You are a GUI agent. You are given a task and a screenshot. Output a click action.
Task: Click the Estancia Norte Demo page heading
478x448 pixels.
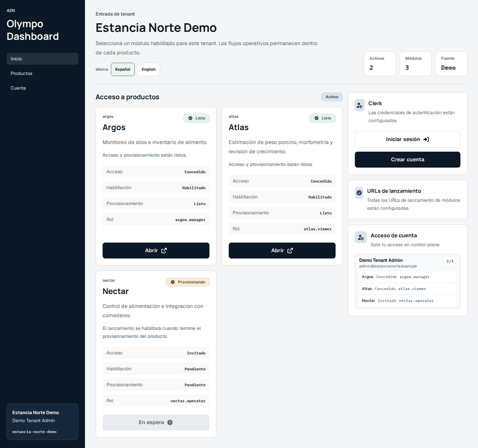[x=156, y=28]
